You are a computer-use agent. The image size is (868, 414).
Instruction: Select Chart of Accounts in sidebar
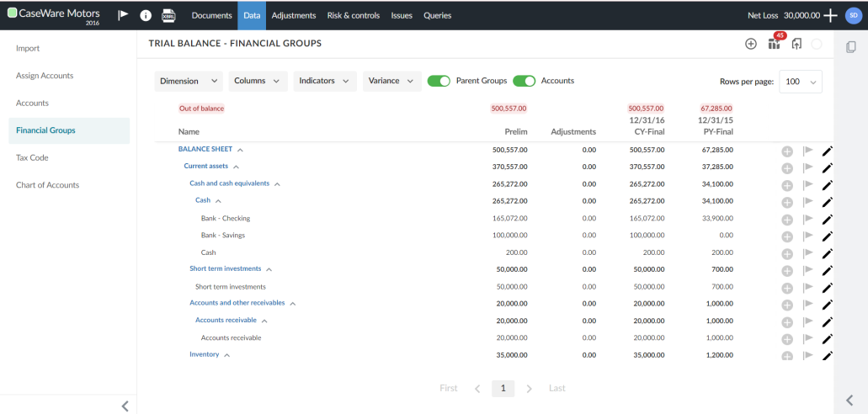tap(47, 185)
